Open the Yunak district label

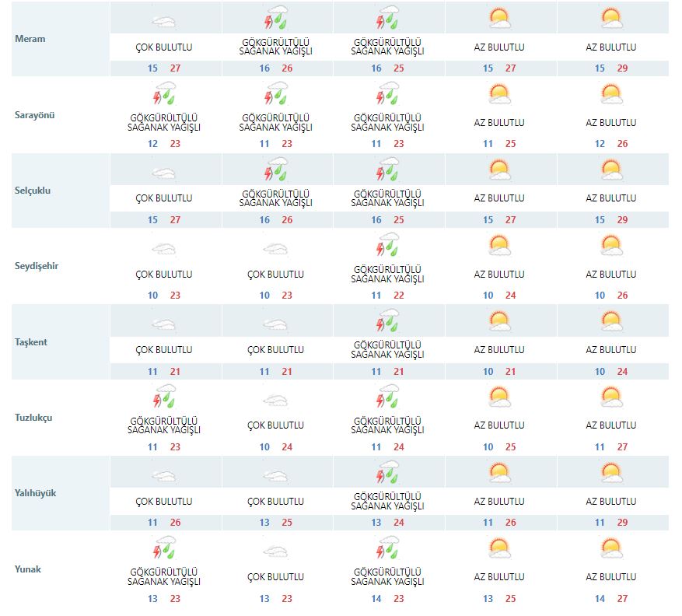click(x=29, y=569)
